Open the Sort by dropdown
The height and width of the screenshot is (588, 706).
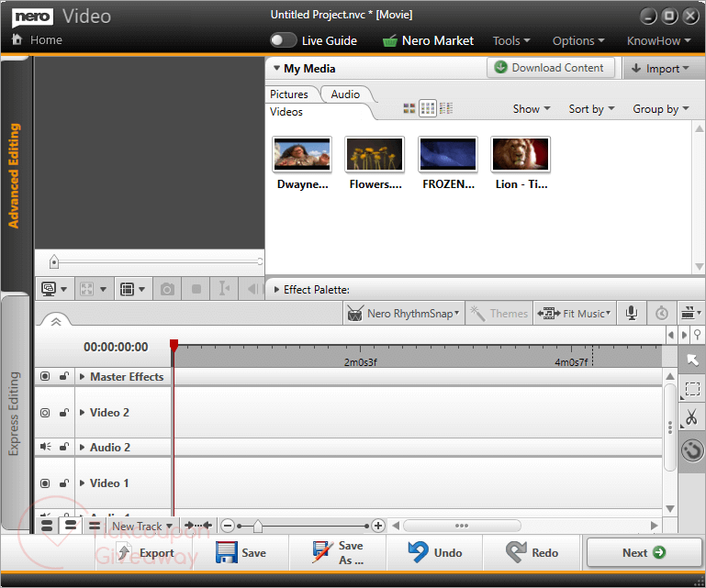591,109
